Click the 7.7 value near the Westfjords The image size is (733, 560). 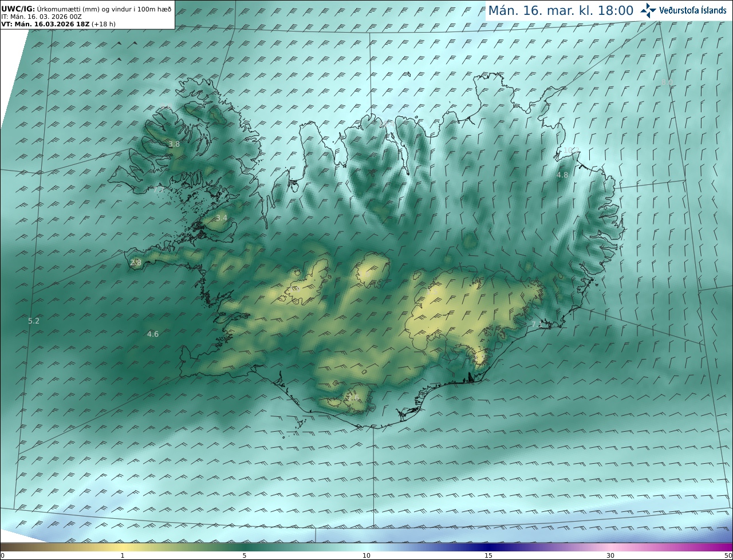point(159,190)
